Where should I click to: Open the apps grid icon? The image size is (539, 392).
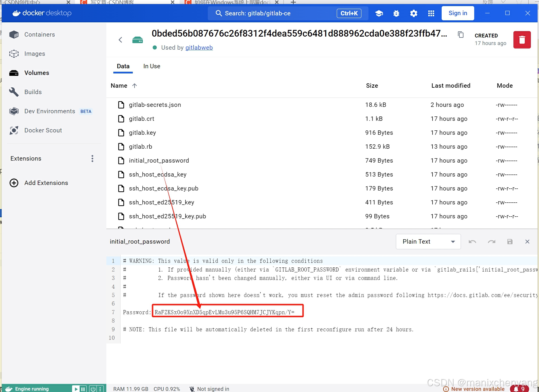[x=431, y=13]
